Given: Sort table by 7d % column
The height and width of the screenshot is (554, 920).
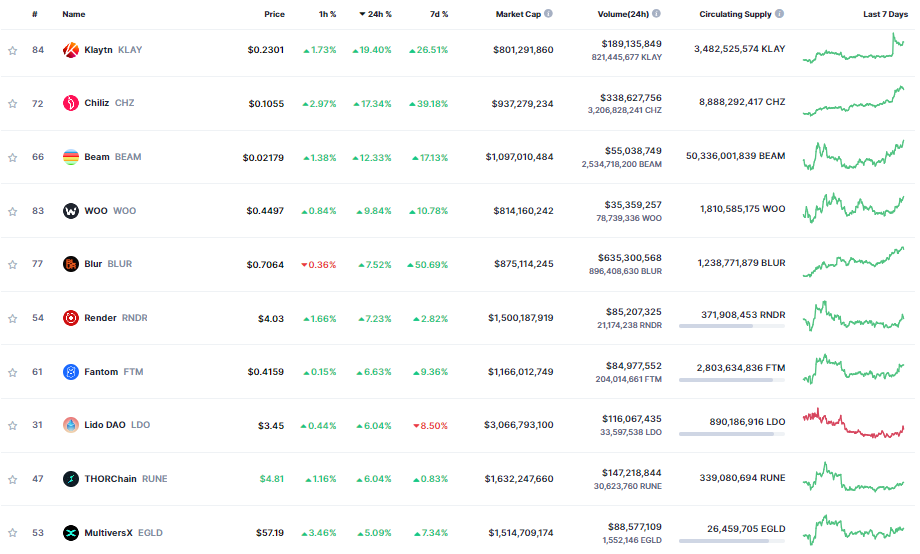Looking at the screenshot, I should (439, 14).
